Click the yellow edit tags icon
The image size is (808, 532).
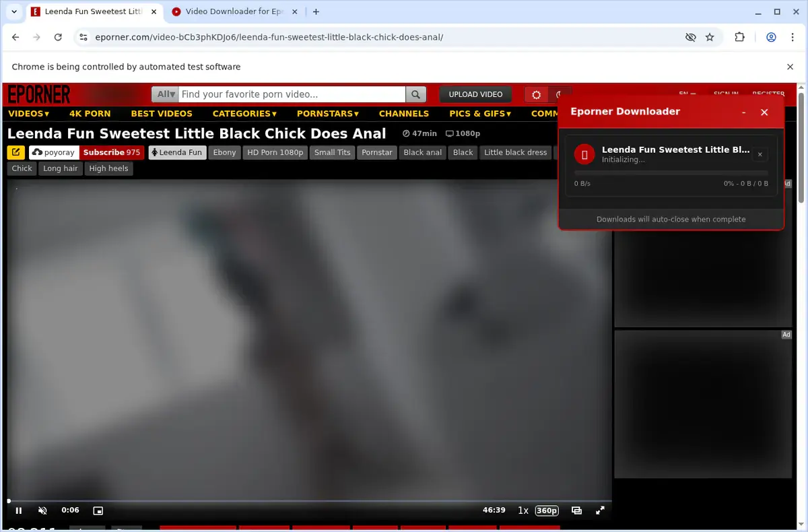pos(16,152)
